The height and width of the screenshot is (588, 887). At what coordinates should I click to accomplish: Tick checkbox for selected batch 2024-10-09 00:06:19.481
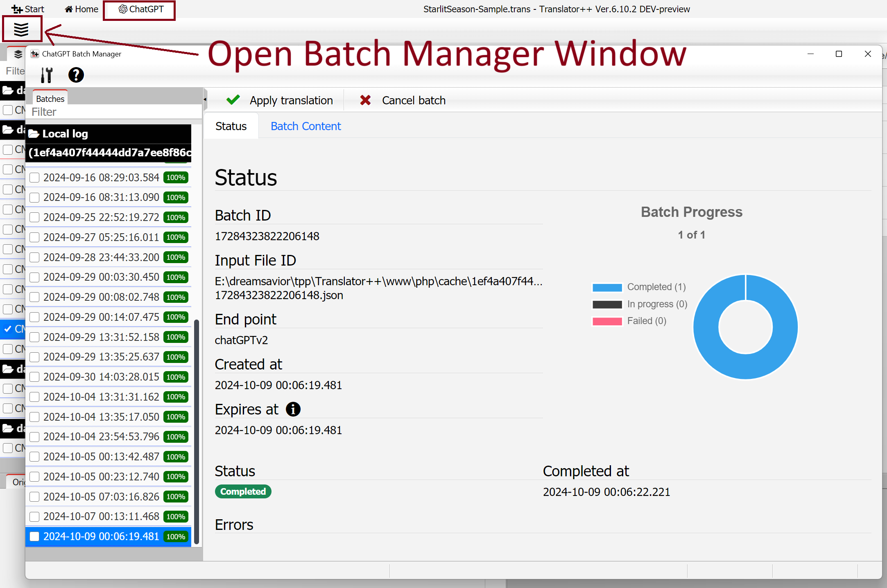tap(34, 536)
